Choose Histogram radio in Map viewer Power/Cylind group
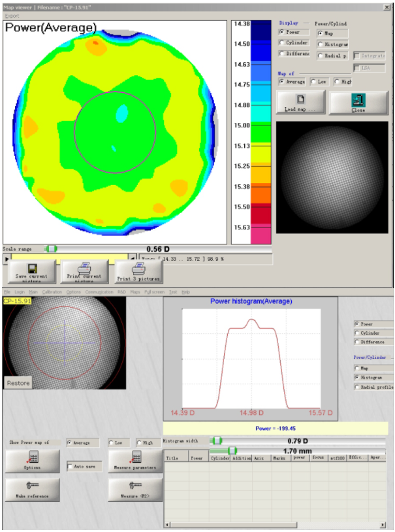 tap(321, 44)
